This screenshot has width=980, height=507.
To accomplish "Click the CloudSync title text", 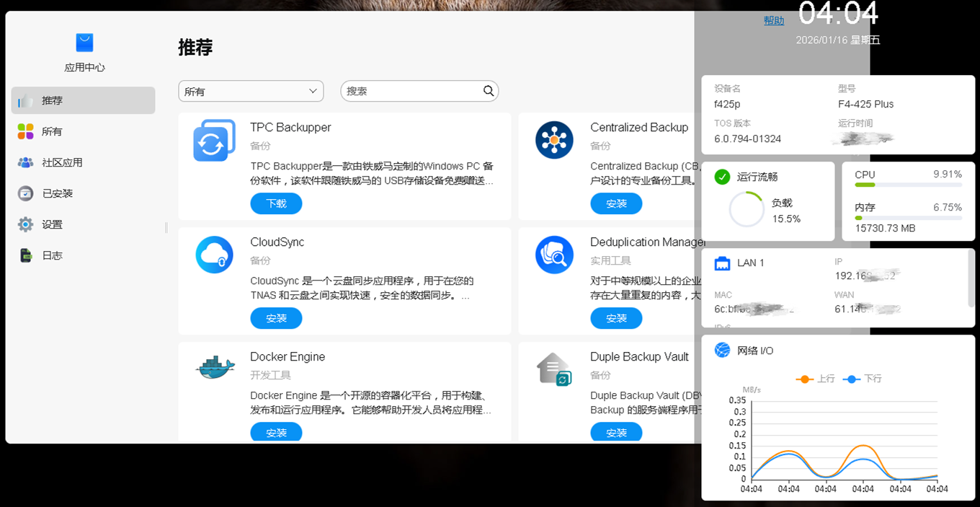I will point(277,242).
